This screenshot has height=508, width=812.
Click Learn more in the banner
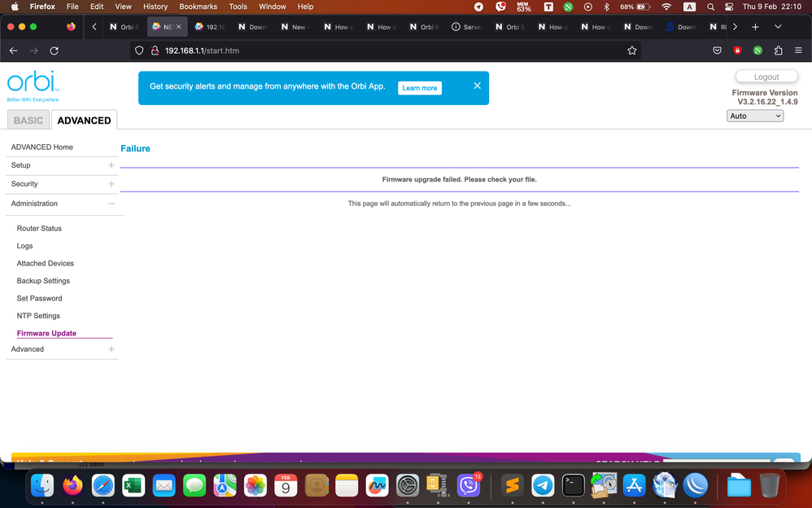point(419,88)
